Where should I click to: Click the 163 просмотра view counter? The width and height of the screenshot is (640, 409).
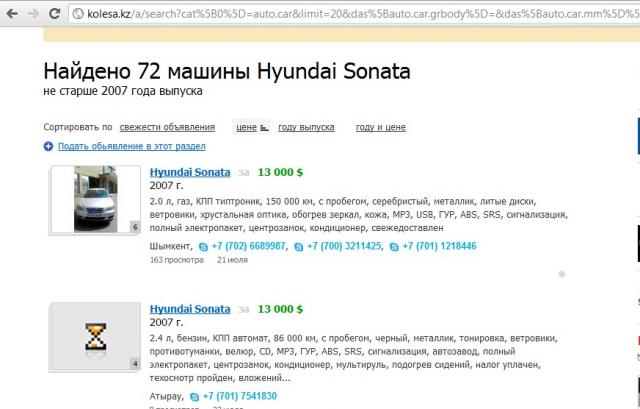pyautogui.click(x=177, y=260)
